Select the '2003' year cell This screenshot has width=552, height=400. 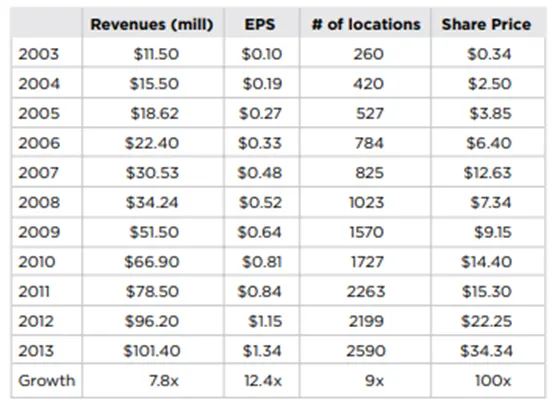tap(38, 54)
